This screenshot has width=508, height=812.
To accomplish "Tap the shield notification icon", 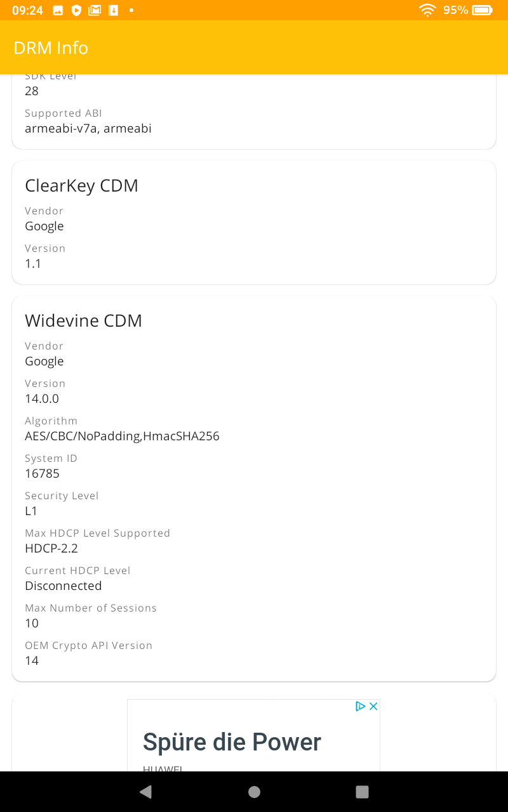I will click(x=76, y=10).
